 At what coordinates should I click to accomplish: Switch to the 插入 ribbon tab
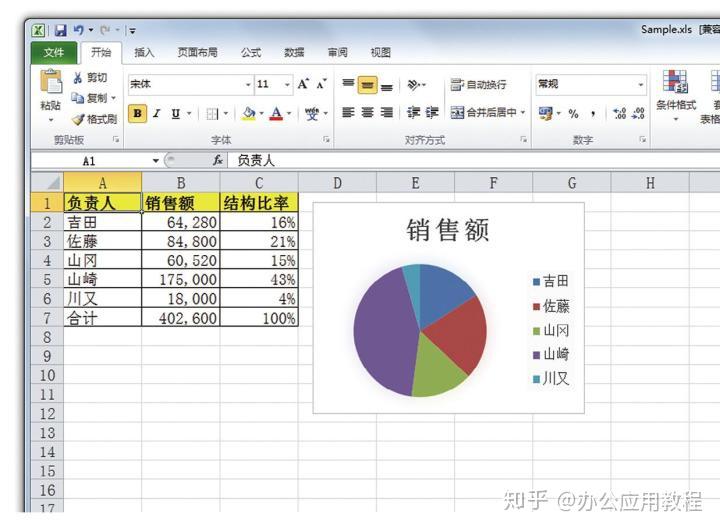pyautogui.click(x=144, y=53)
